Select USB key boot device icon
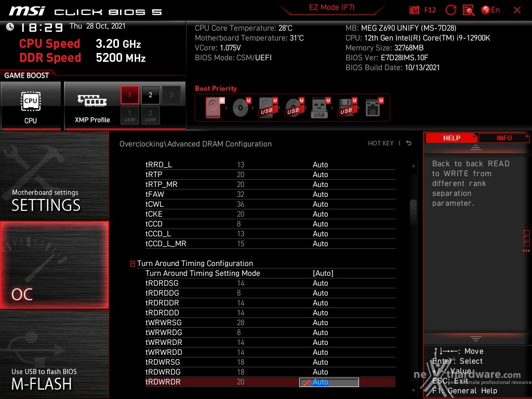The width and height of the screenshot is (532, 399). click(x=320, y=108)
